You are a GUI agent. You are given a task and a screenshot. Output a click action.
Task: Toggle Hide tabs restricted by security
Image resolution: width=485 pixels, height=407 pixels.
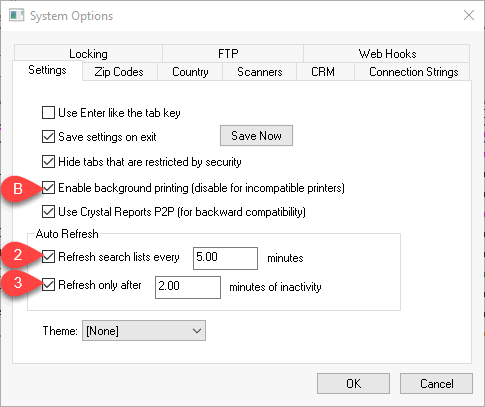pyautogui.click(x=48, y=162)
